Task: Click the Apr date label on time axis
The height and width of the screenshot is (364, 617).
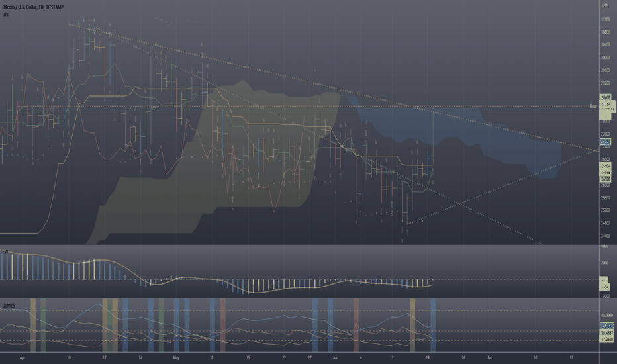Action: coord(23,357)
